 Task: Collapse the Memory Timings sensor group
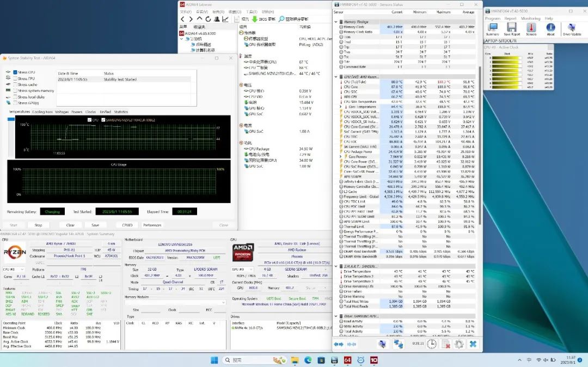point(336,22)
